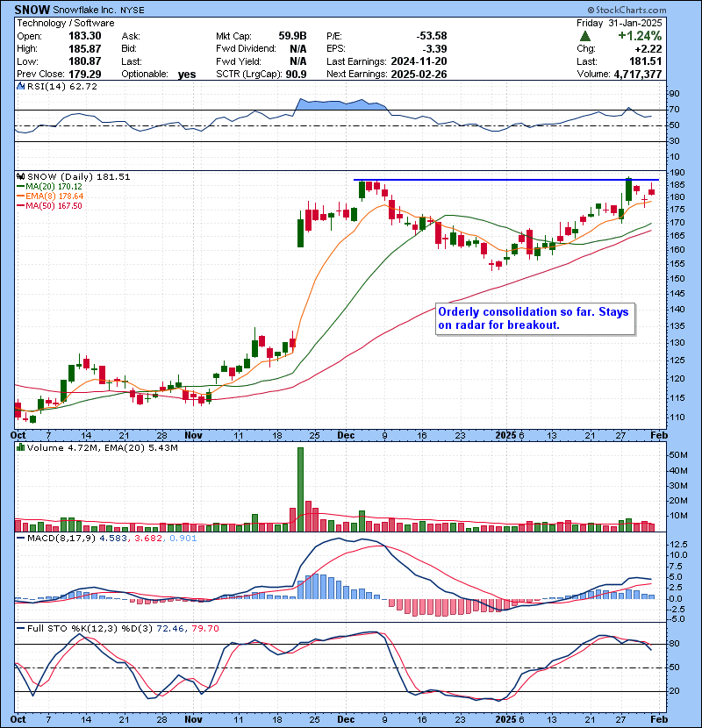
Task: Click the Fwd Dividend N/A value
Action: click(x=298, y=48)
